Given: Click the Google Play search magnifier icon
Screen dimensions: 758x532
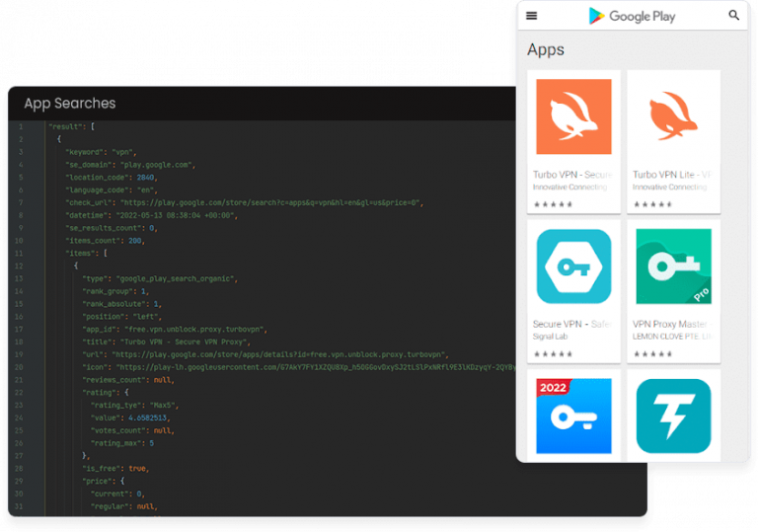Looking at the screenshot, I should tap(734, 16).
